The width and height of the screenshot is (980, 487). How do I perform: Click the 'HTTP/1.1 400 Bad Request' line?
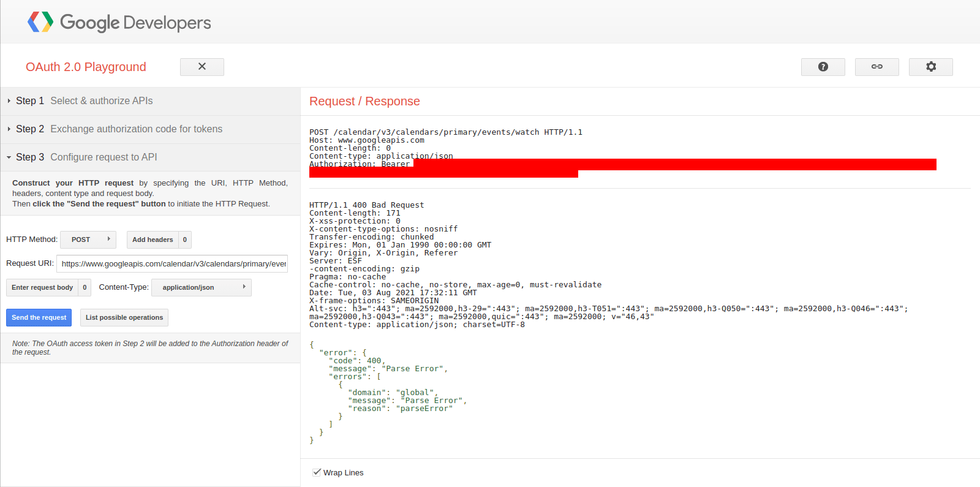pos(366,205)
